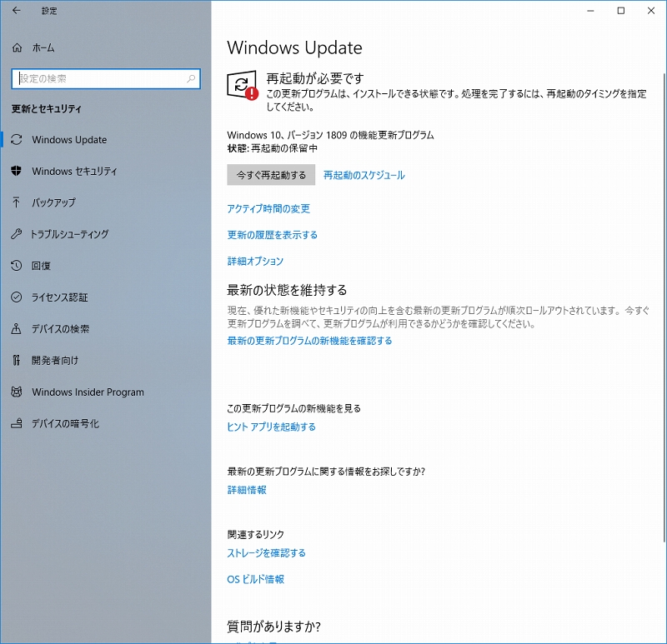667x644 pixels.
Task: Click the 回復 history clock icon
Action: click(x=16, y=265)
